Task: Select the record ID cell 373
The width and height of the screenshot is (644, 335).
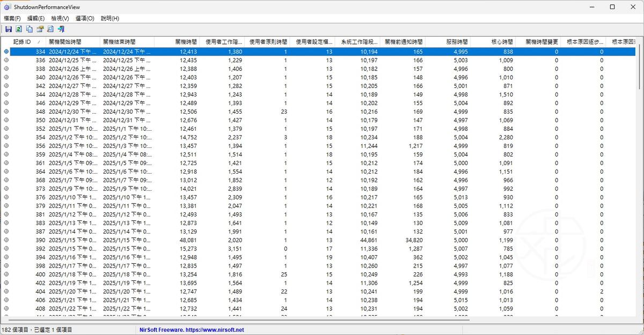Action: click(40, 189)
